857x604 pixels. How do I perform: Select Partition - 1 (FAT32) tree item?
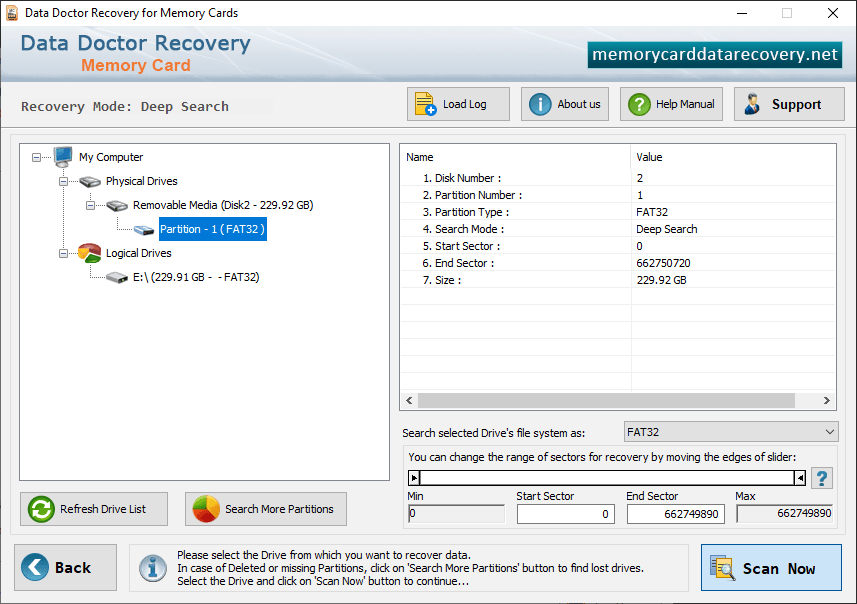tap(213, 229)
